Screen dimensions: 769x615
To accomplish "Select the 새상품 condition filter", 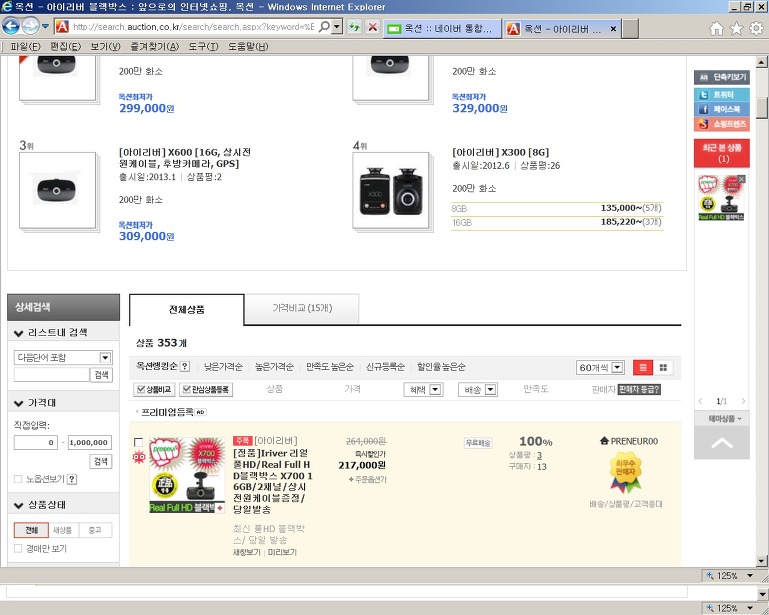I will click(63, 530).
